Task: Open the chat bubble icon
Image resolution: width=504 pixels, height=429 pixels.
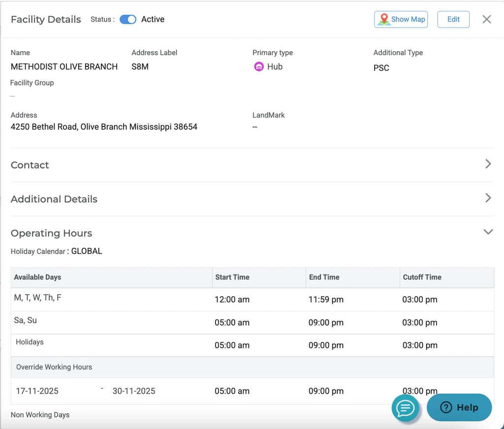Action: [x=406, y=408]
